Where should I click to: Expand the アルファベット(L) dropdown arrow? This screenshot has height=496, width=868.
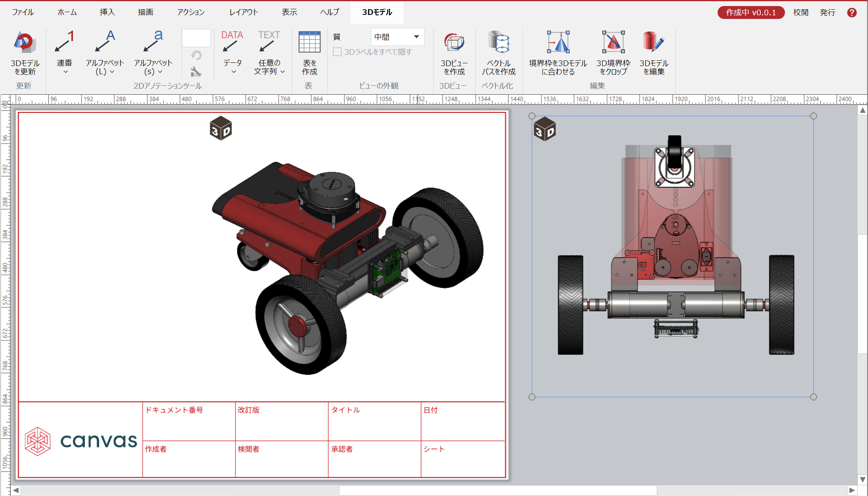pos(112,72)
